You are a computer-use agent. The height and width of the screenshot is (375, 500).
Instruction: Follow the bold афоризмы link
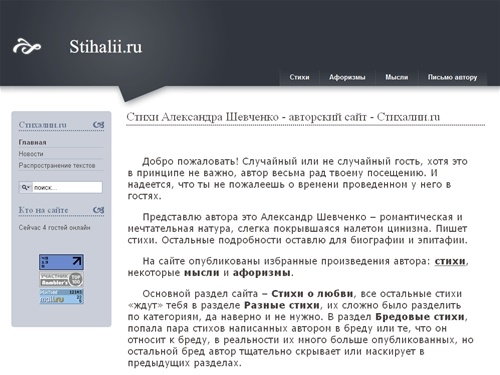click(x=262, y=273)
